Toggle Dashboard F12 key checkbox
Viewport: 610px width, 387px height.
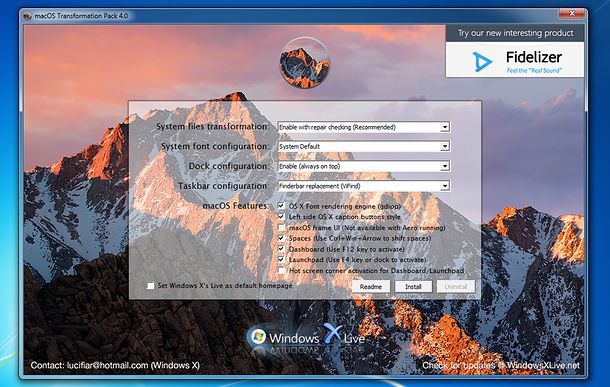coord(281,249)
